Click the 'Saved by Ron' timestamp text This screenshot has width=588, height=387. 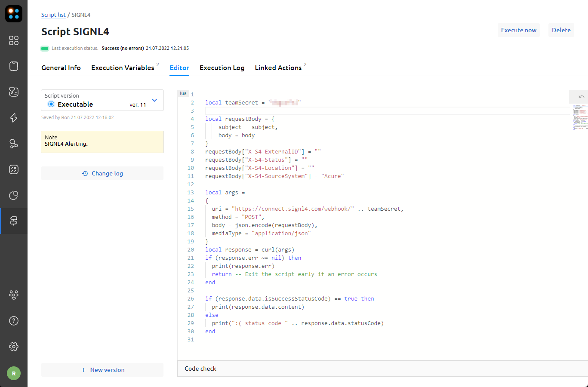(x=77, y=117)
